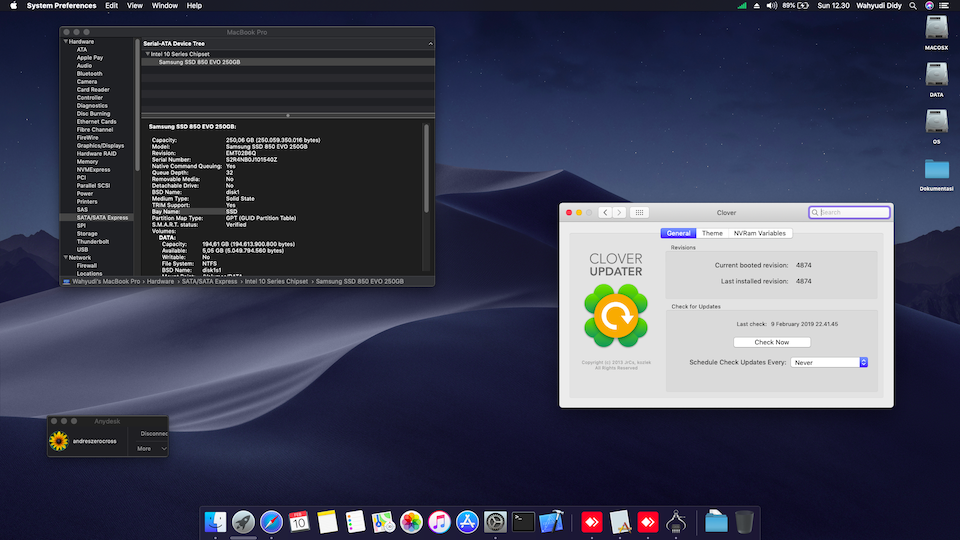Image resolution: width=960 pixels, height=540 pixels.
Task: Collapse the Hardware section in sidebar
Action: pos(66,42)
